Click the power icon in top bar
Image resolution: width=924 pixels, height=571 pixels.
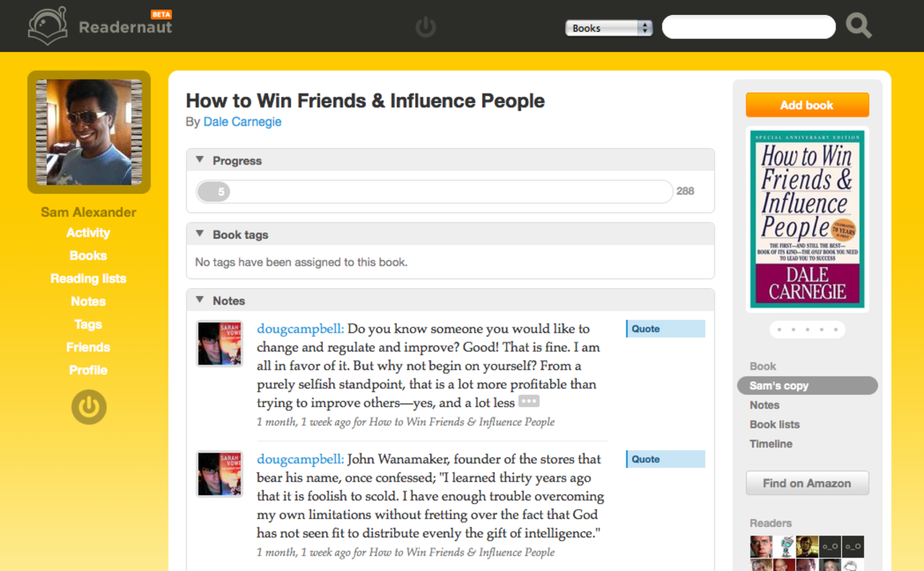point(426,27)
